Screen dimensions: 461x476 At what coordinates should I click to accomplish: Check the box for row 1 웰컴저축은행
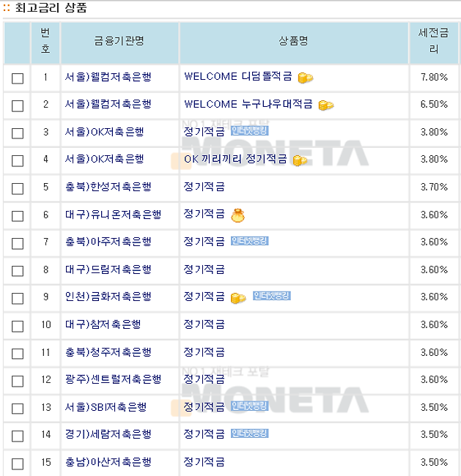(x=18, y=78)
